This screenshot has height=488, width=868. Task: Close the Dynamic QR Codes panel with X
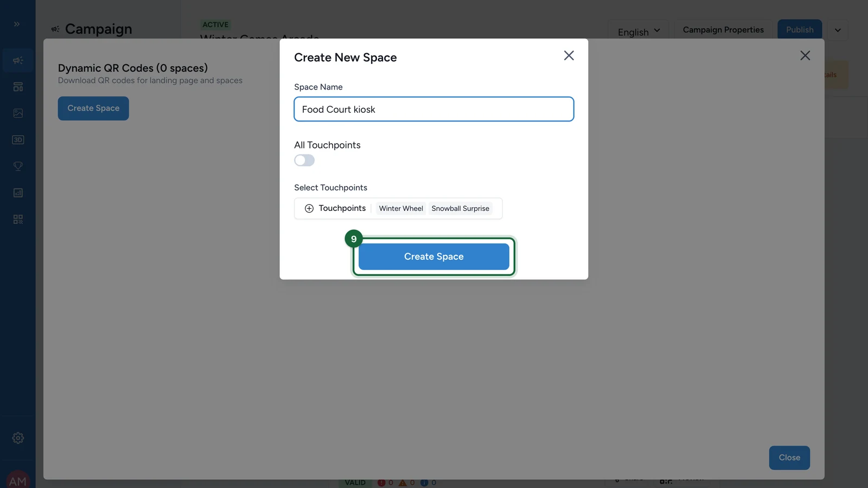click(x=805, y=55)
